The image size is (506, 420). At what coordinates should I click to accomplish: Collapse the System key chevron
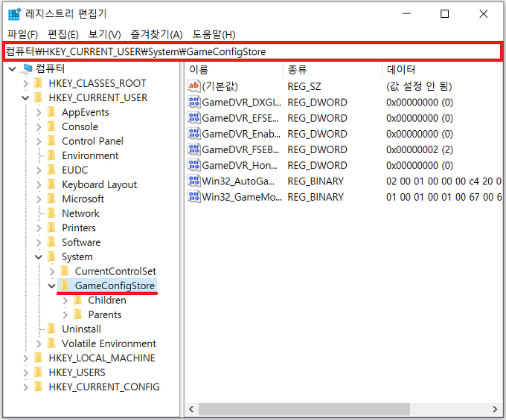coord(39,257)
